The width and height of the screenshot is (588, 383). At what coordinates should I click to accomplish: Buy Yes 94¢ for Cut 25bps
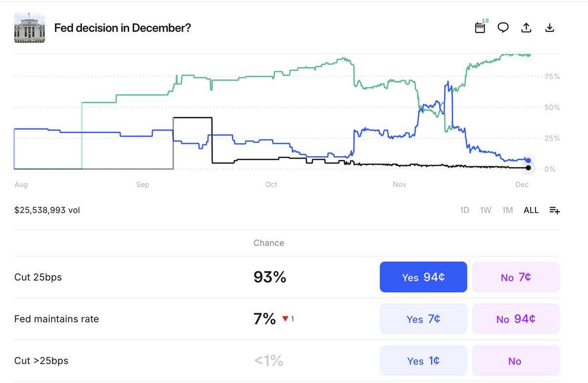pos(423,277)
